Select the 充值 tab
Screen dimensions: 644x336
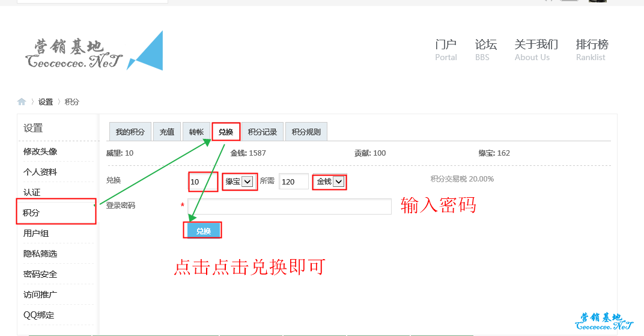coord(167,132)
